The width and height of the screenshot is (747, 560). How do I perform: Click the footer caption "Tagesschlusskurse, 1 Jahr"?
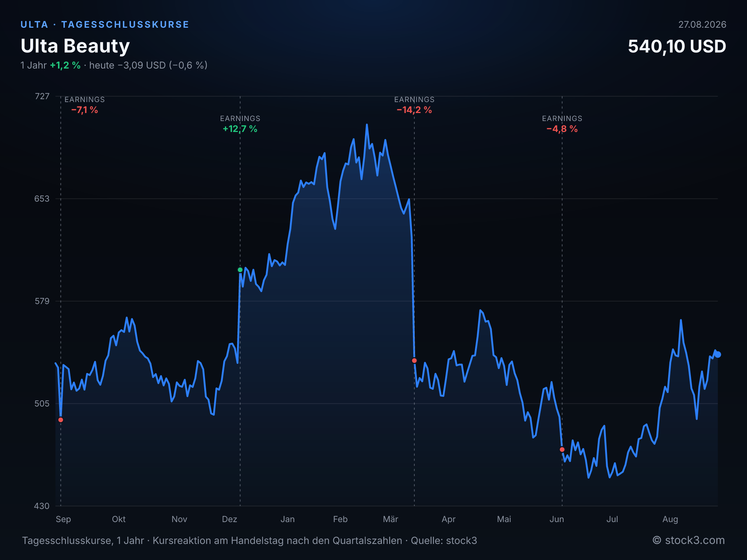(x=83, y=541)
